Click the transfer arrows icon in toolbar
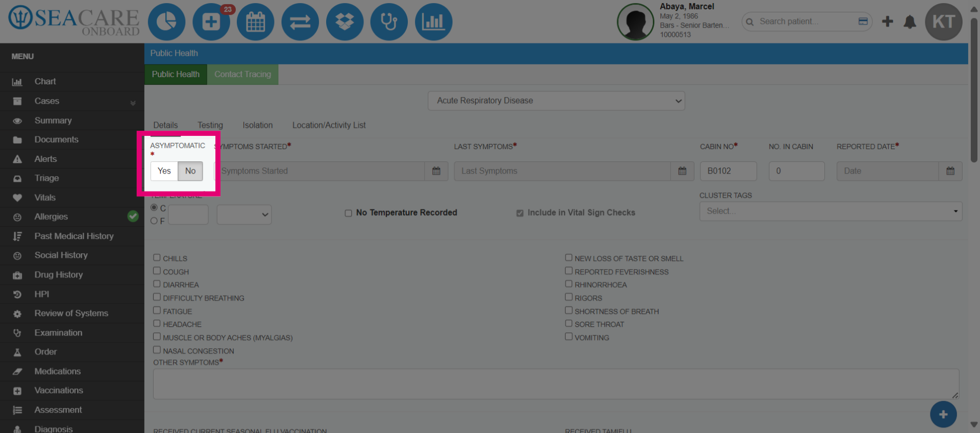The width and height of the screenshot is (980, 433). (300, 22)
